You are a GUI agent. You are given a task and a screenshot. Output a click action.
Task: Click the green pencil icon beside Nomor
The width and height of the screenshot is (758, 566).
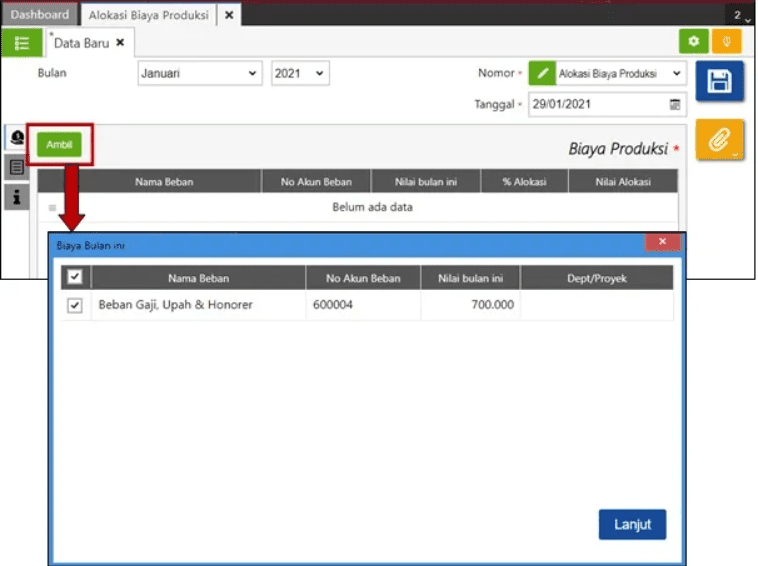541,73
